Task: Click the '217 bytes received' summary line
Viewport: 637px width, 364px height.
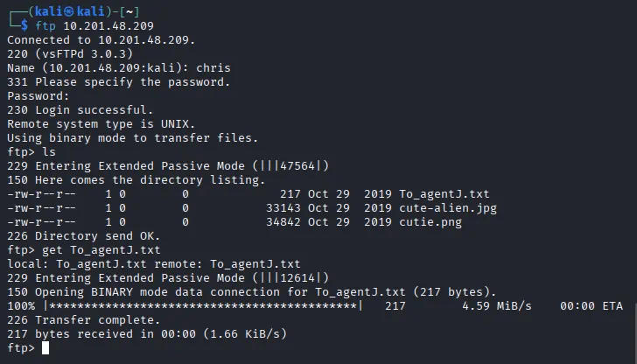Action: click(147, 334)
